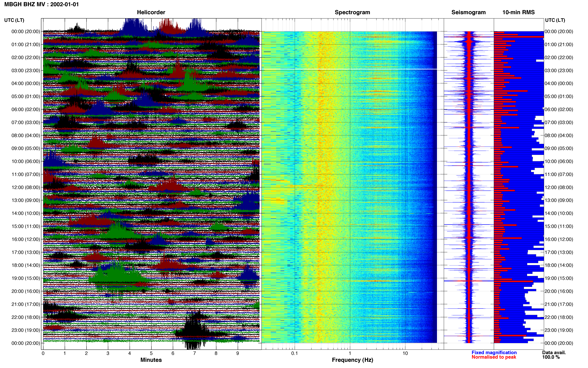Click the minute tick label 0
This screenshot has height=368, width=588.
43,353
